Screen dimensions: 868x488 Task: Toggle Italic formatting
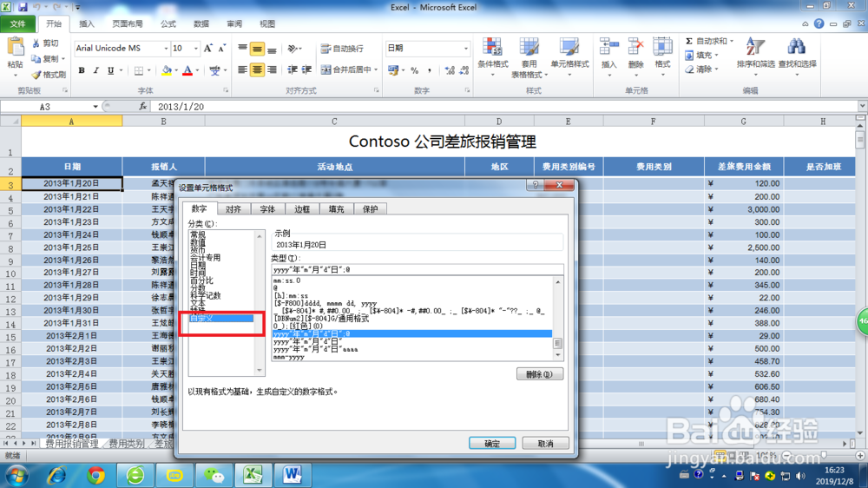95,70
